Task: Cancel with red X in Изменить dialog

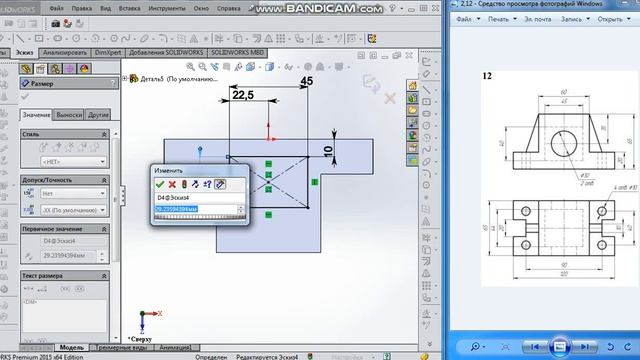Action: [x=172, y=184]
